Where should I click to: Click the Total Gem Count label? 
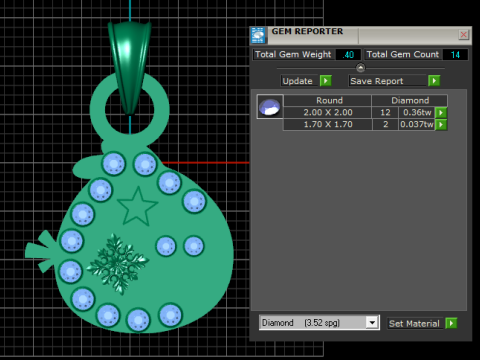pos(403,55)
